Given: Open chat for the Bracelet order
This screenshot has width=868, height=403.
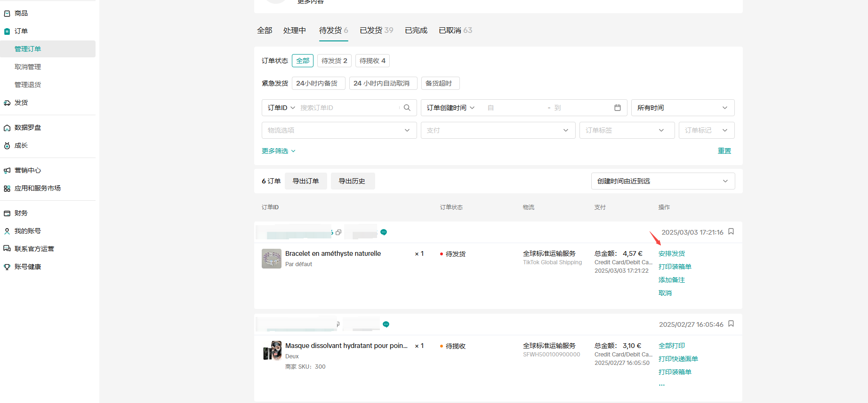Looking at the screenshot, I should pos(384,232).
